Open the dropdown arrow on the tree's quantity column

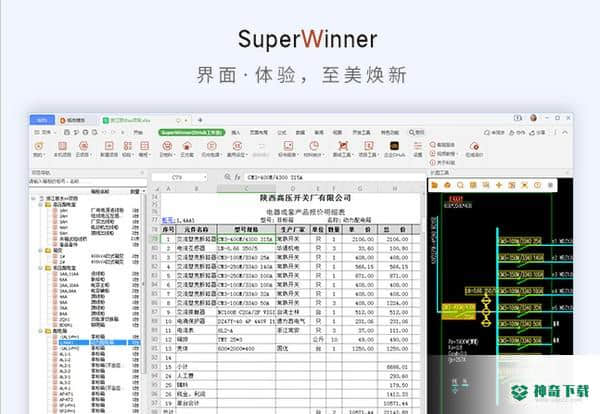point(144,191)
